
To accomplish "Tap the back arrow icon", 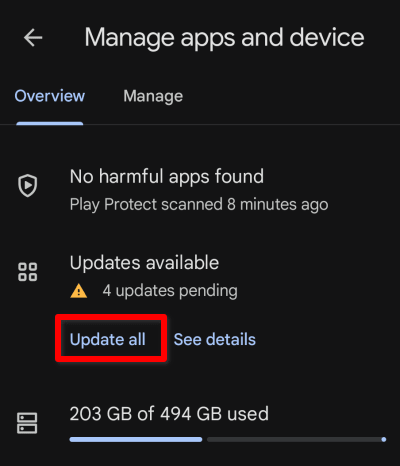I will pos(33,37).
